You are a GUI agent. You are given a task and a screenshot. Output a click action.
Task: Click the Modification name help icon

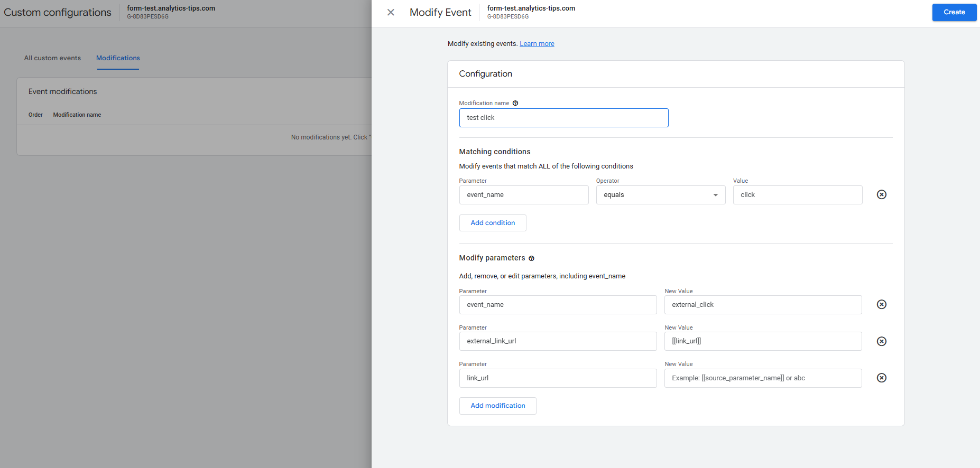click(x=515, y=103)
